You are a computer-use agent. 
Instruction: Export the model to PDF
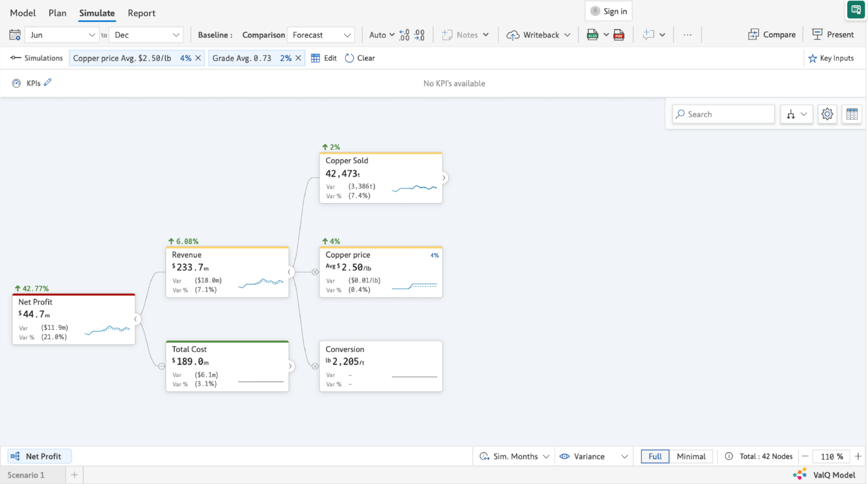[x=619, y=34]
